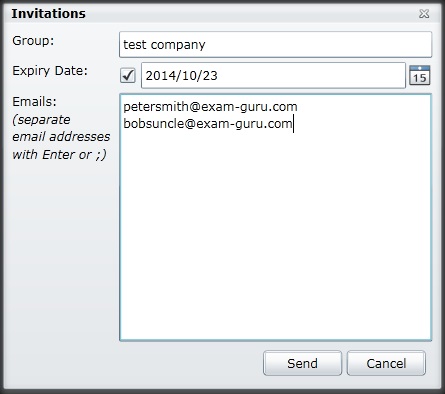Click the blank title bar area beside Invitations
The width and height of the screenshot is (445, 394).
tap(250, 13)
